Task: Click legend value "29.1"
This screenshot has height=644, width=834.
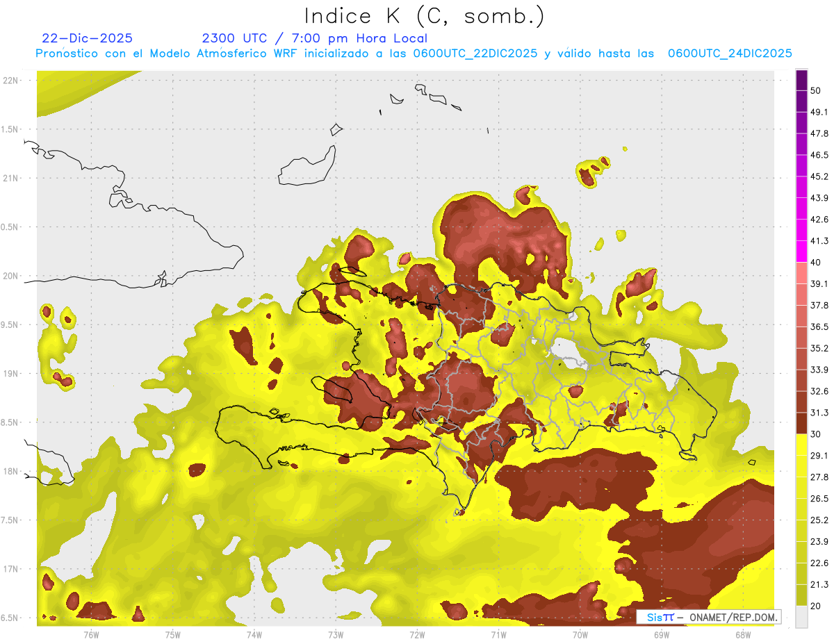Action: click(x=819, y=456)
